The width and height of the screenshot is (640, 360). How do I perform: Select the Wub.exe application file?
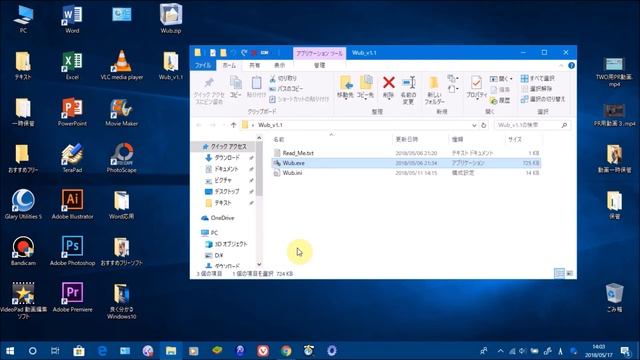[x=406, y=163]
